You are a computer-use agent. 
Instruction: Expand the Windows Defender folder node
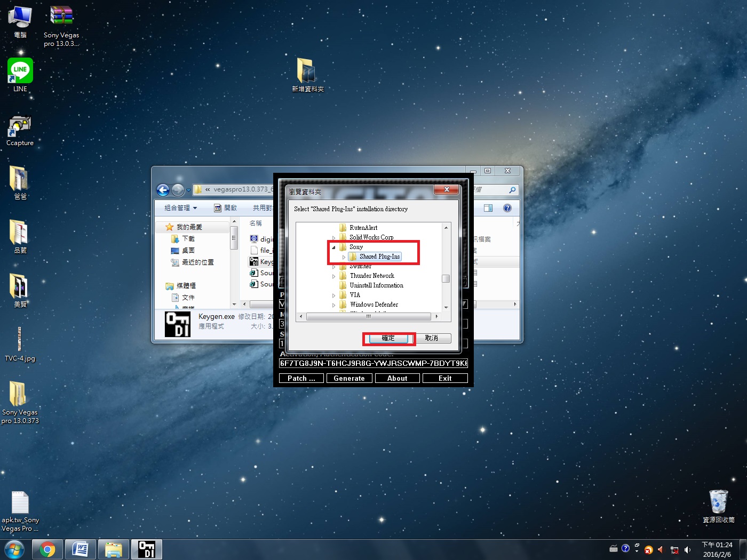pyautogui.click(x=334, y=305)
